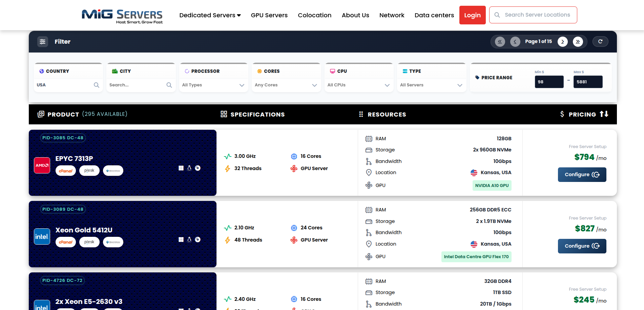644x310 pixels.
Task: Click the AMD logo on EPYC 7313P
Action: [42, 165]
